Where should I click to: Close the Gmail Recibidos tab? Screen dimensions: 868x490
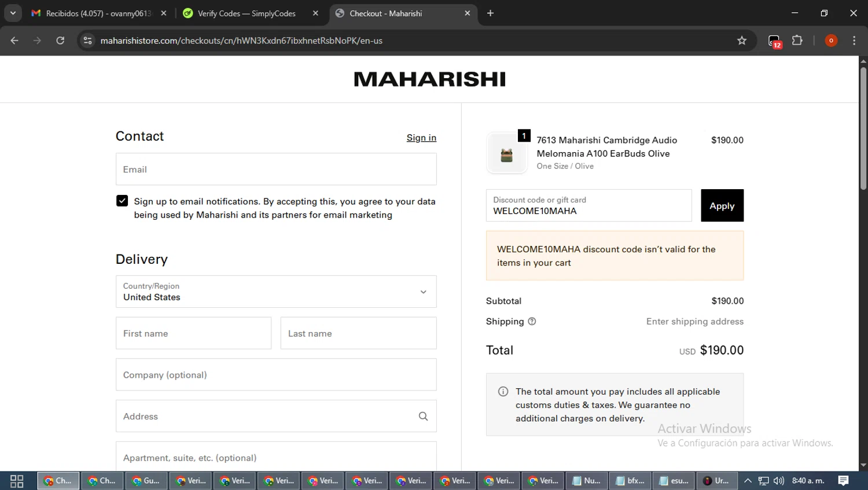[x=164, y=13]
